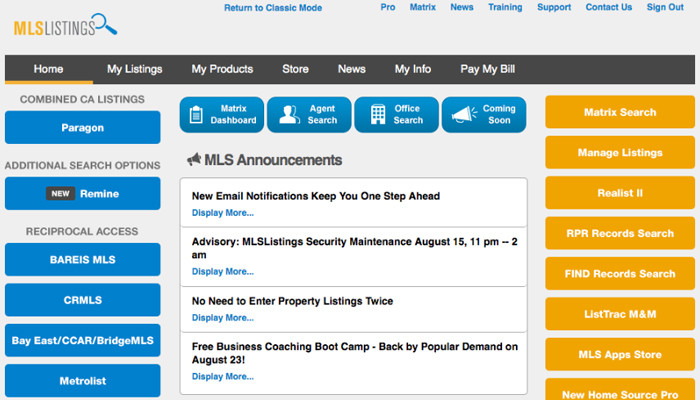This screenshot has height=400, width=700.
Task: Click the MLSListings magnifier logo
Action: [66, 25]
